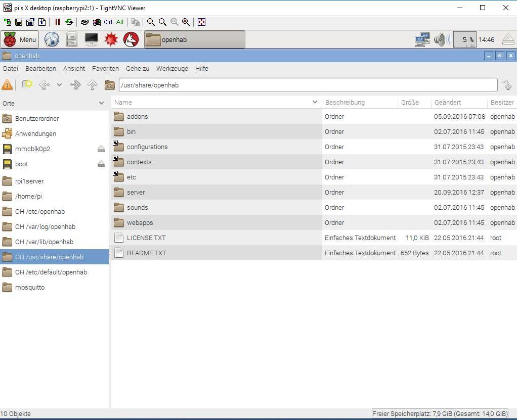The width and height of the screenshot is (517, 420).
Task: Toggle the Ctrl key button in VNC toolbar
Action: pos(108,22)
